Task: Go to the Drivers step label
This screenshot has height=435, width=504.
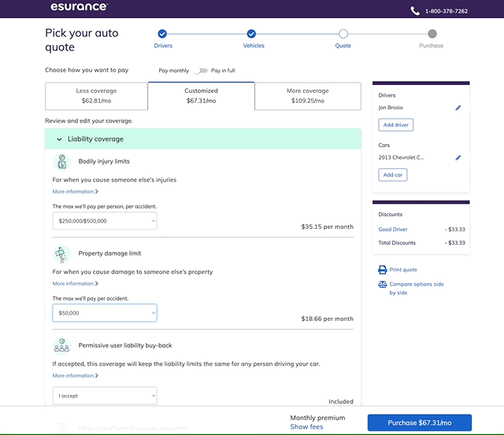Action: (x=163, y=46)
